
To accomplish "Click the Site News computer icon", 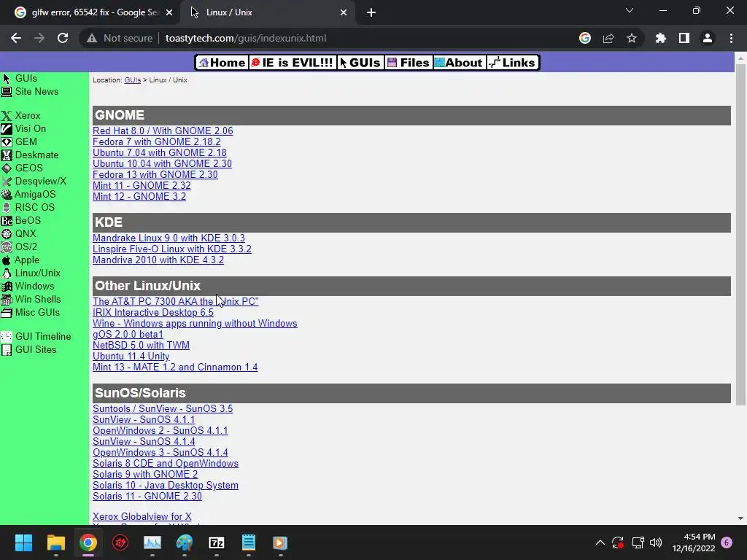I will click(6, 91).
